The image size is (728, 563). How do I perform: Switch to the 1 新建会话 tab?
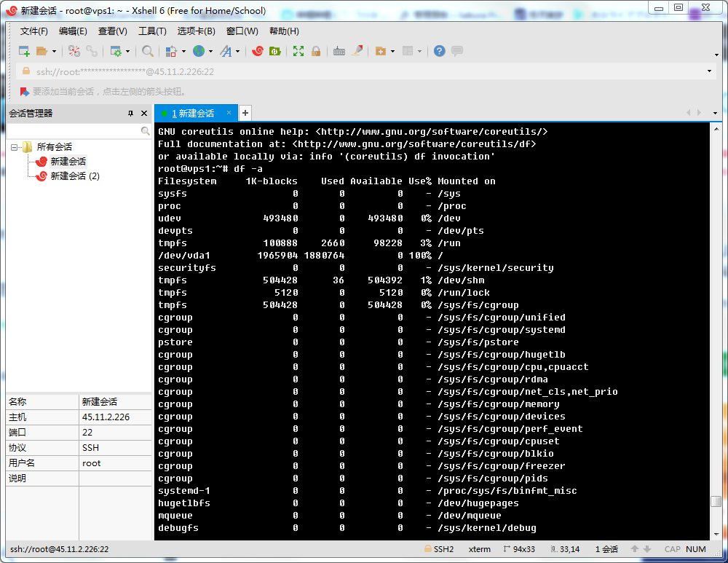click(x=192, y=114)
